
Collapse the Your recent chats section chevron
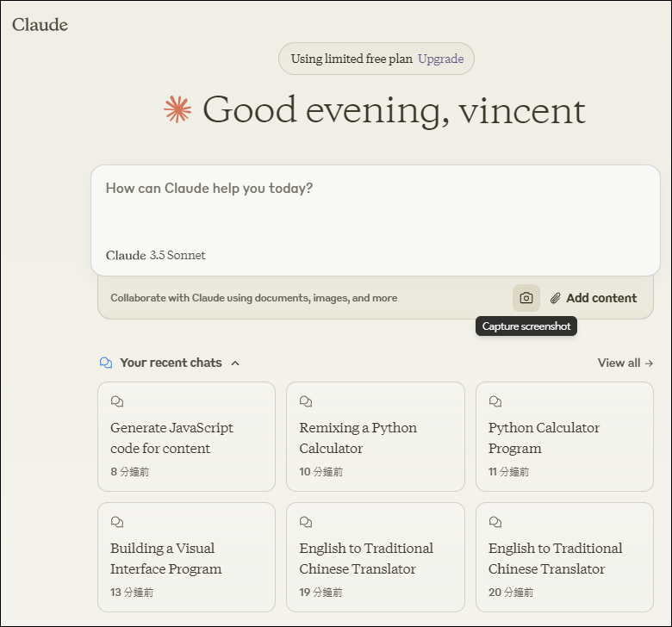pyautogui.click(x=235, y=363)
